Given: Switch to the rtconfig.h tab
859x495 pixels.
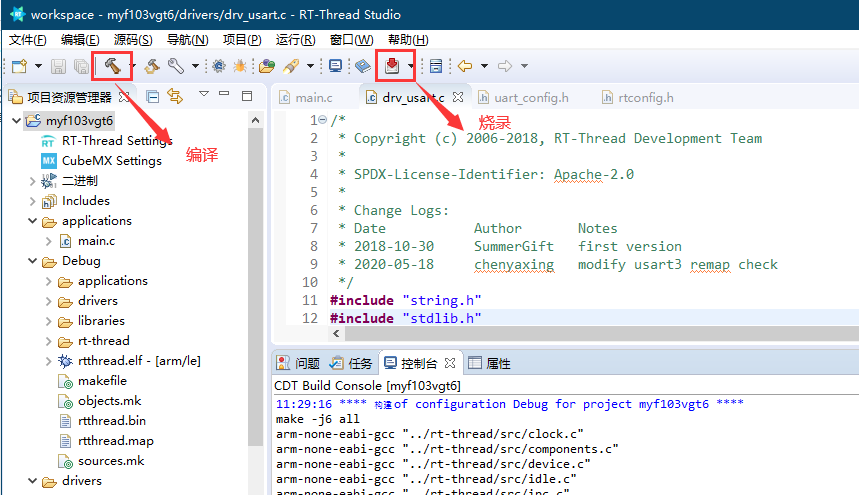Looking at the screenshot, I should 638,97.
